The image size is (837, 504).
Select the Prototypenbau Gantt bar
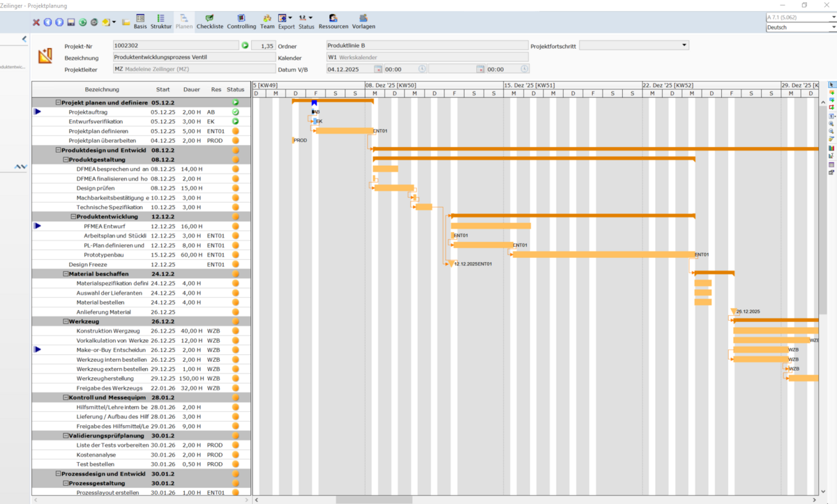(x=603, y=254)
